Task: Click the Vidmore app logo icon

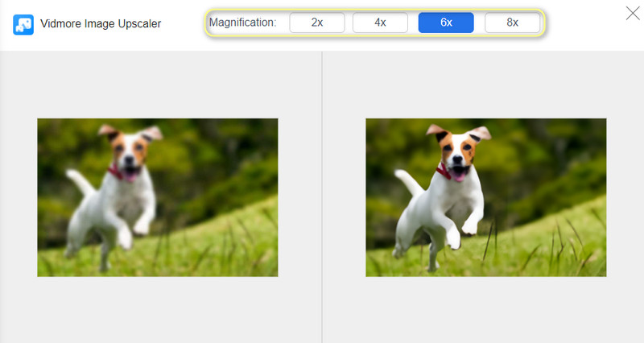Action: pyautogui.click(x=23, y=24)
